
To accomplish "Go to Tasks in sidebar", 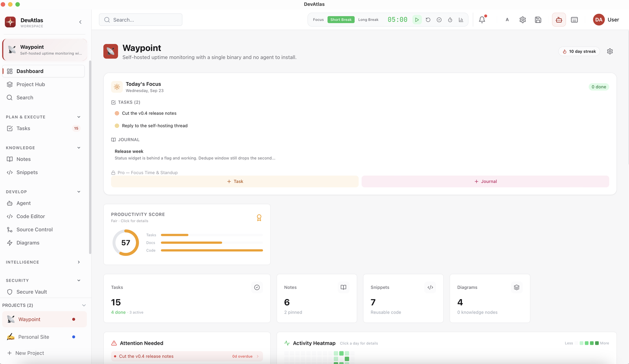I will pyautogui.click(x=43, y=129).
